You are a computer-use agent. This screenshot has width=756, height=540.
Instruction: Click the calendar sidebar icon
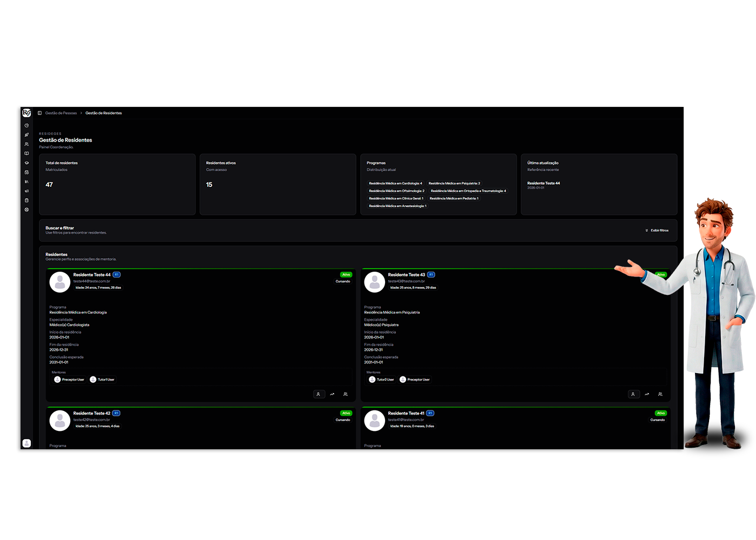(x=26, y=172)
